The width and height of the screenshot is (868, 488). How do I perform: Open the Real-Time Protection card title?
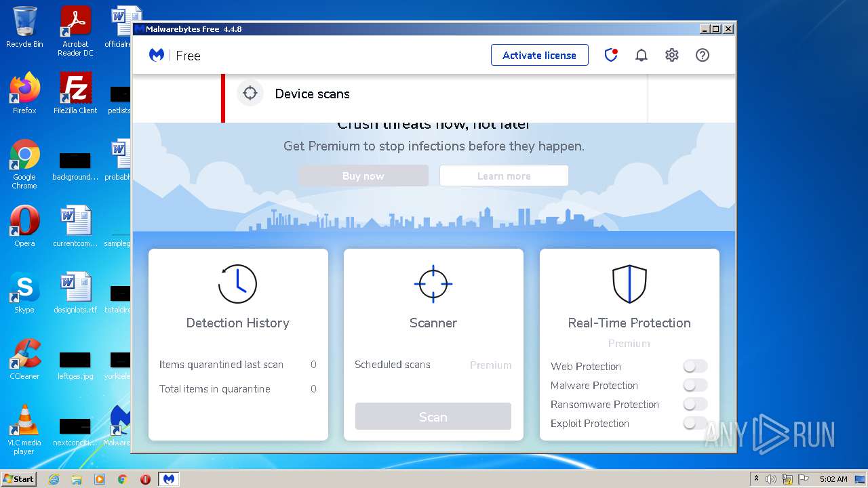click(629, 323)
